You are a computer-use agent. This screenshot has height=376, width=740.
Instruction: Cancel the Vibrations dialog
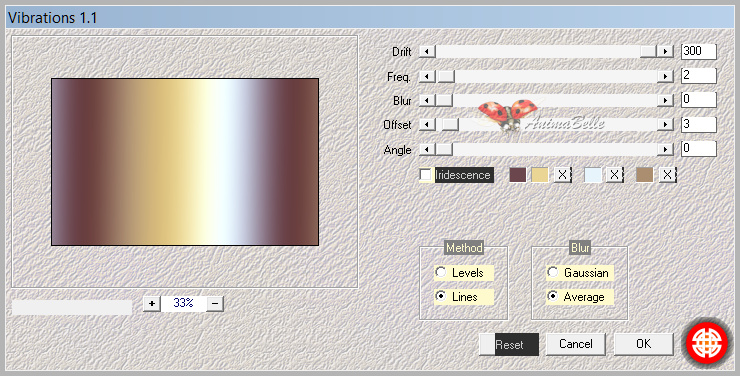point(576,344)
